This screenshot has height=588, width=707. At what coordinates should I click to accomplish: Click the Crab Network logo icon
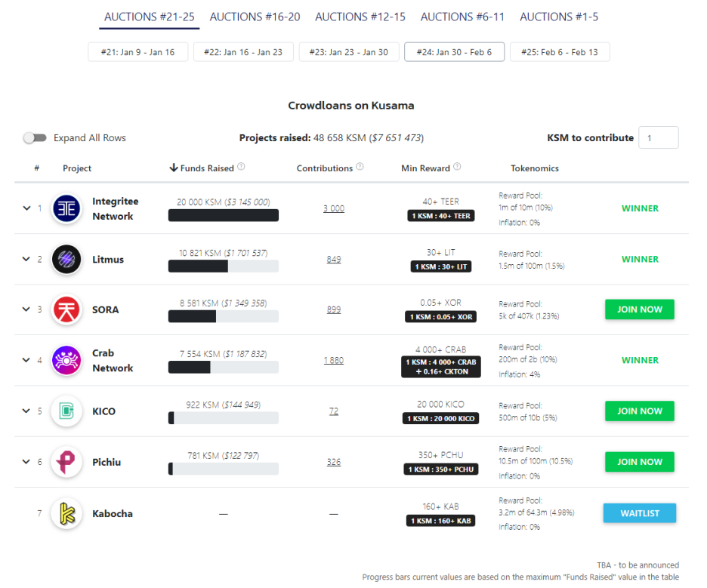coord(66,361)
